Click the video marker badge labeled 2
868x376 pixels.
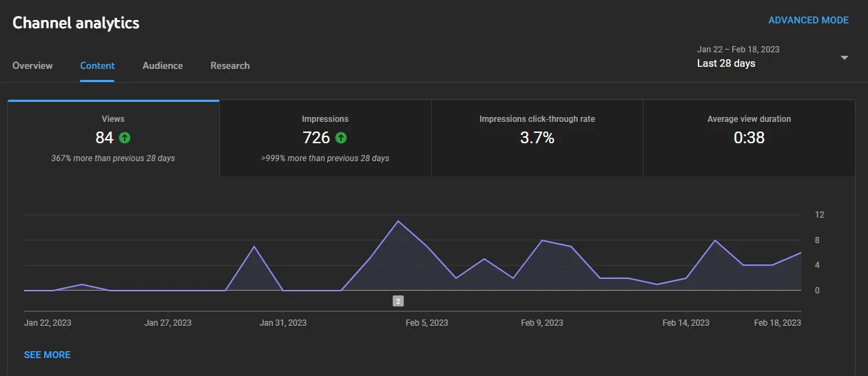click(398, 301)
